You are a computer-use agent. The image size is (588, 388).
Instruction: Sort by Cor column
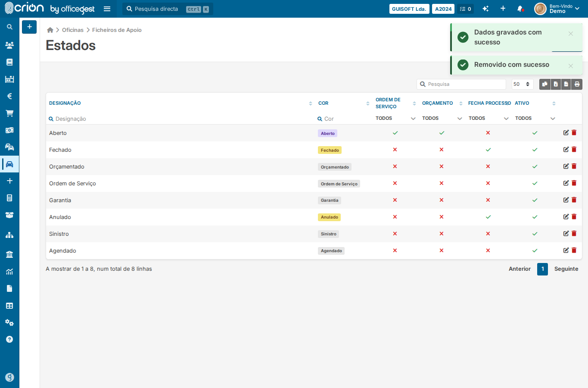(x=343, y=103)
